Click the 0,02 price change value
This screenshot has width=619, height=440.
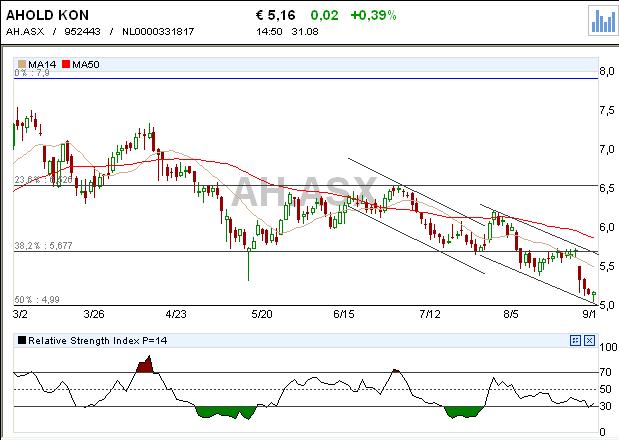(324, 15)
